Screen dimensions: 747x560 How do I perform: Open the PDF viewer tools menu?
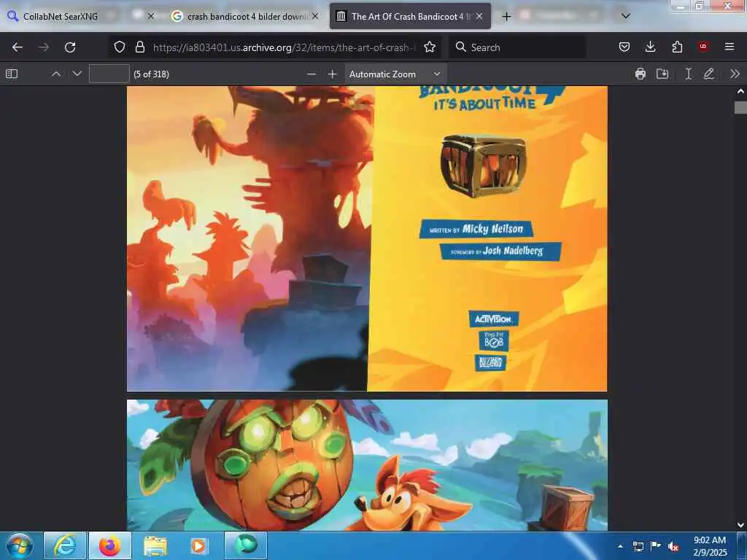tap(735, 74)
